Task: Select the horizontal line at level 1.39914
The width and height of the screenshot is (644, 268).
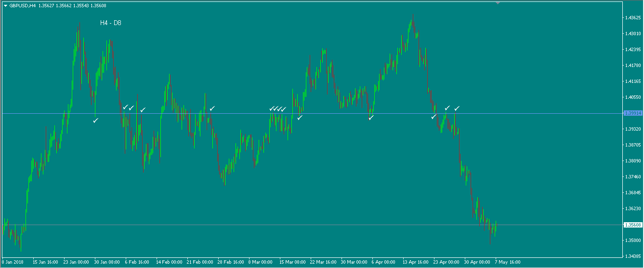Action: point(312,113)
